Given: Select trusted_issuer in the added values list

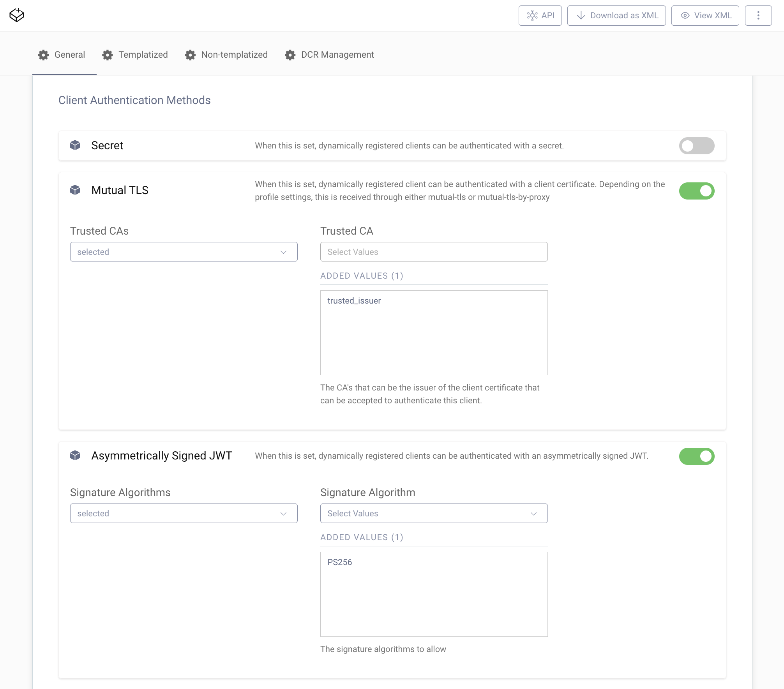Looking at the screenshot, I should (354, 300).
